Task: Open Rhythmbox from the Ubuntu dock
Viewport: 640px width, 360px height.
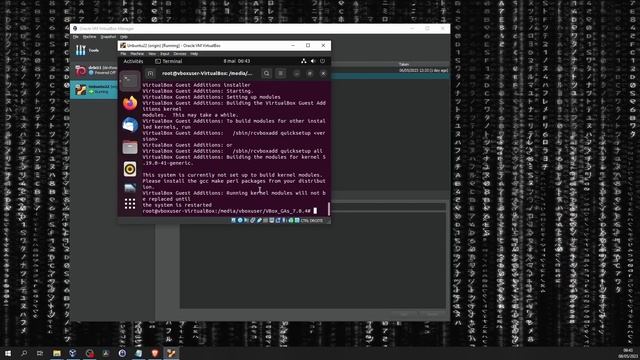Action: coord(130,169)
